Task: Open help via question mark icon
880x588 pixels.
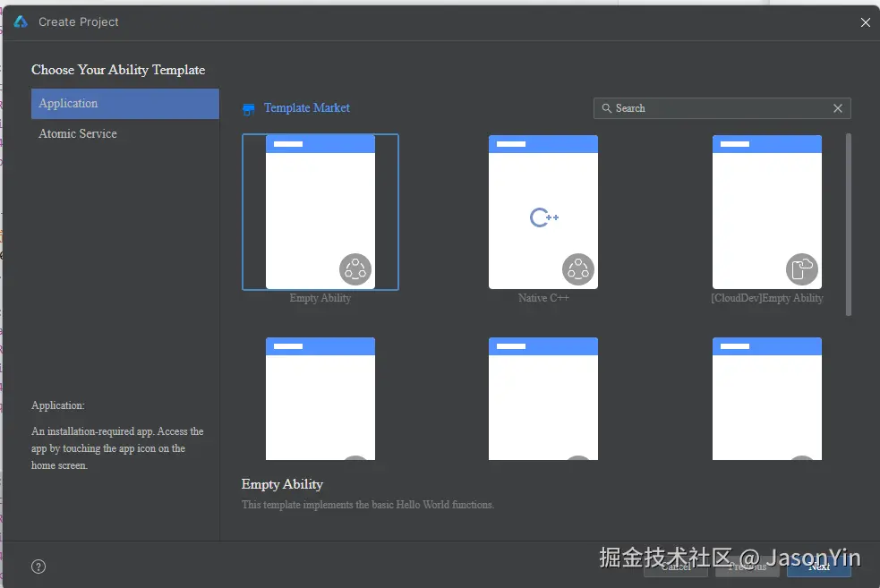Action: point(38,567)
